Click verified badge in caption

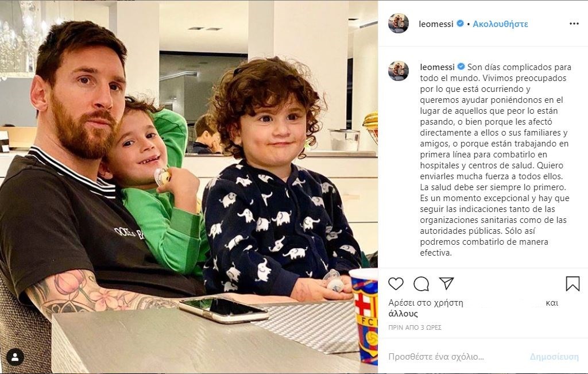click(x=461, y=67)
